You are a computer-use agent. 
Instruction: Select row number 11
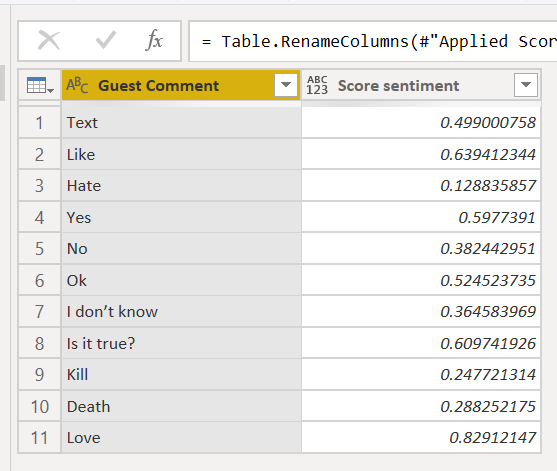point(39,438)
